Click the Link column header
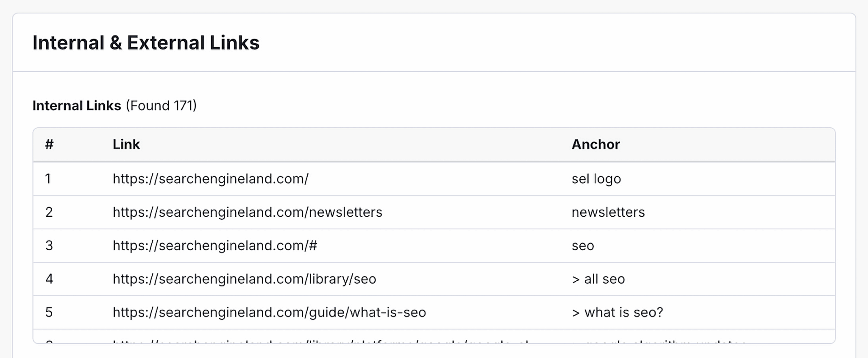This screenshot has width=868, height=358. coord(126,145)
